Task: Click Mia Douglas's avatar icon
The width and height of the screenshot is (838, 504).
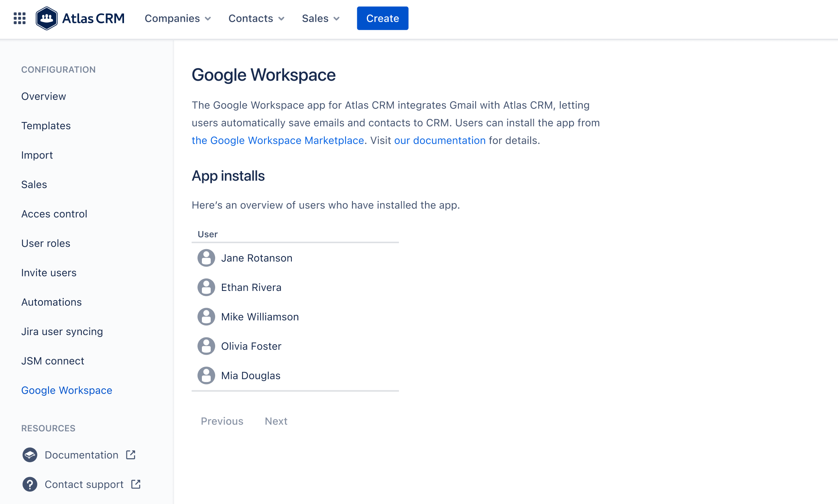Action: click(x=206, y=376)
